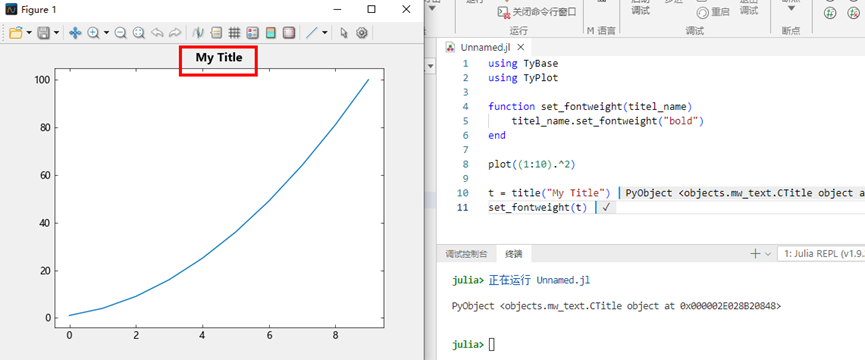Screen dimensions: 865x360
Task: Click the 'end' keyword on line 6
Action: point(496,135)
